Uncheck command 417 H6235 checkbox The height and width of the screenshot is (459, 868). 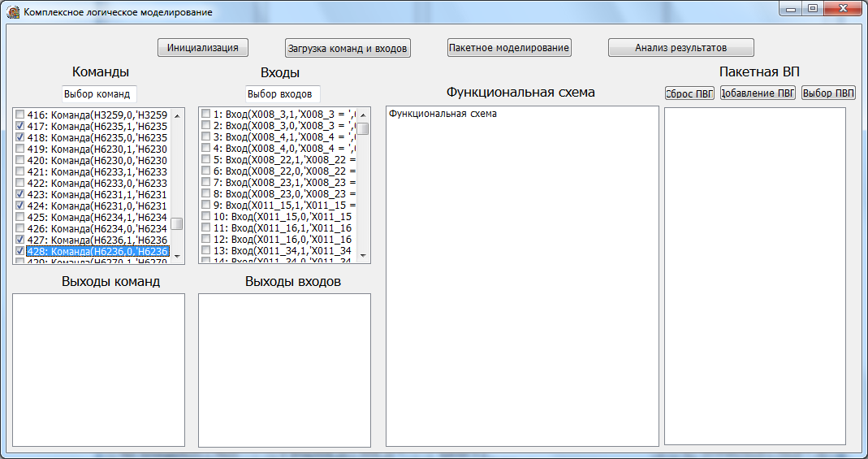(20, 126)
